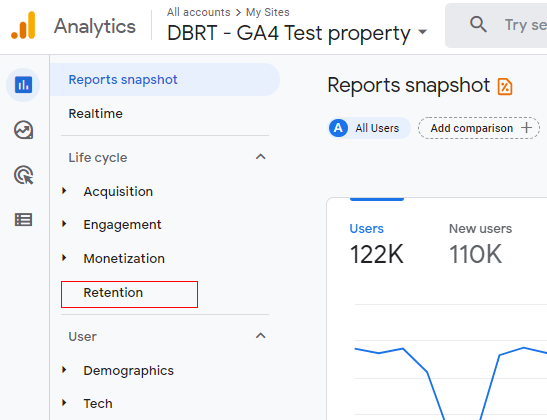The image size is (547, 420).
Task: Open the Monetization reports item
Action: (124, 258)
